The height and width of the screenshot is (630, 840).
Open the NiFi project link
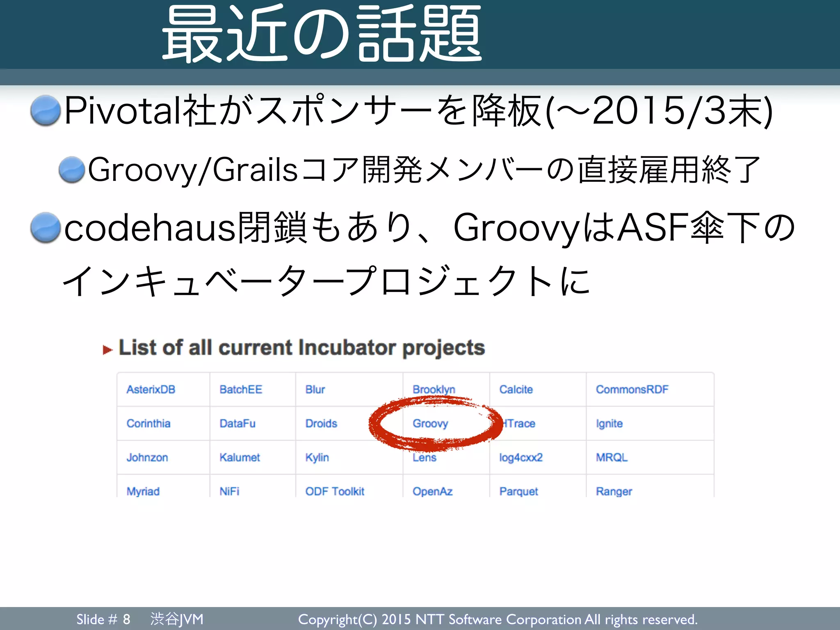pyautogui.click(x=229, y=491)
